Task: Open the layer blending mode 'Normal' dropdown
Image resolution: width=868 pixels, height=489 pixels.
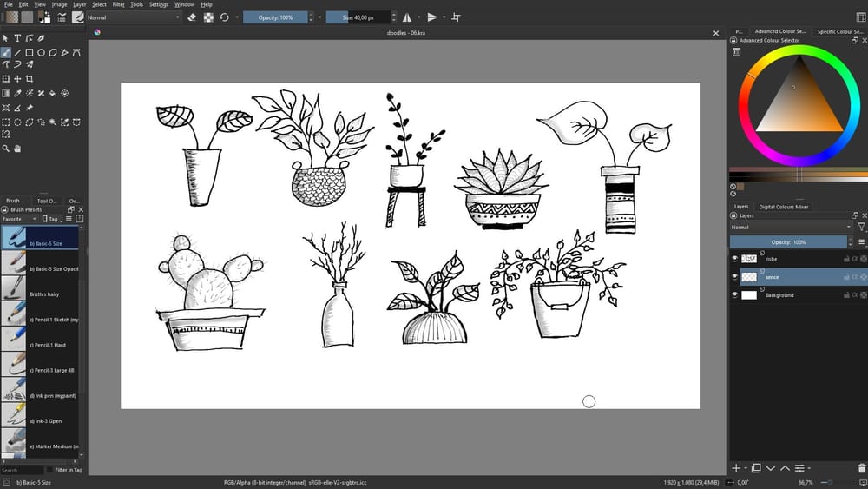Action: click(x=791, y=227)
